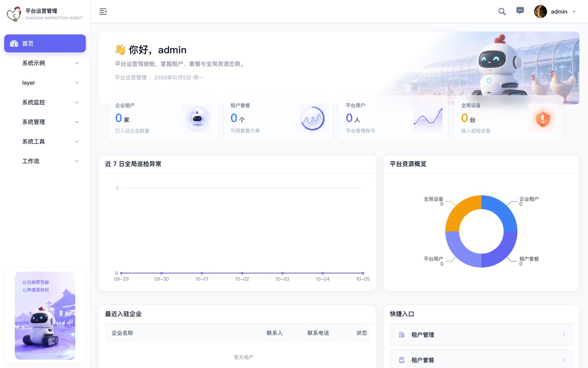This screenshot has height=368, width=588.
Task: Expand the 工作流 menu chevron
Action: coord(77,161)
